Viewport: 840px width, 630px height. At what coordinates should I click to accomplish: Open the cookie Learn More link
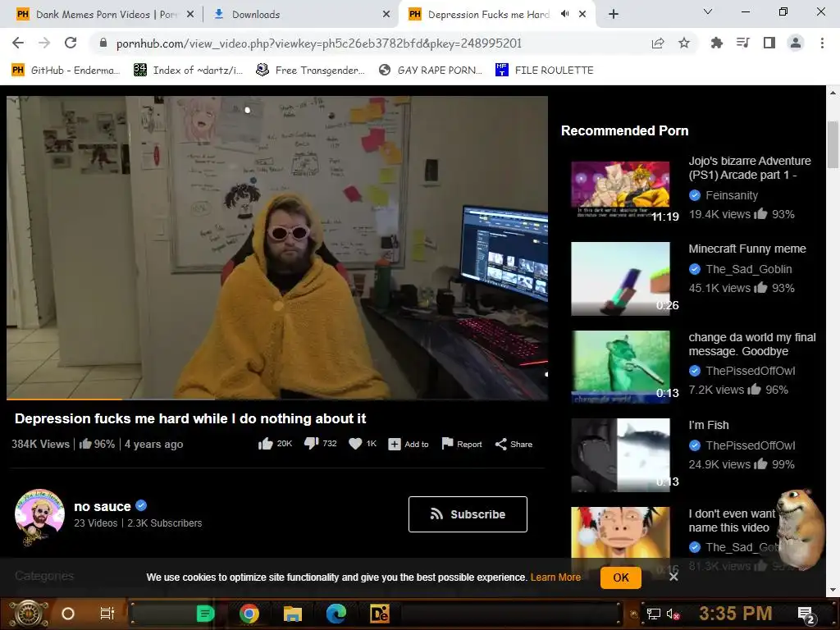(x=555, y=577)
